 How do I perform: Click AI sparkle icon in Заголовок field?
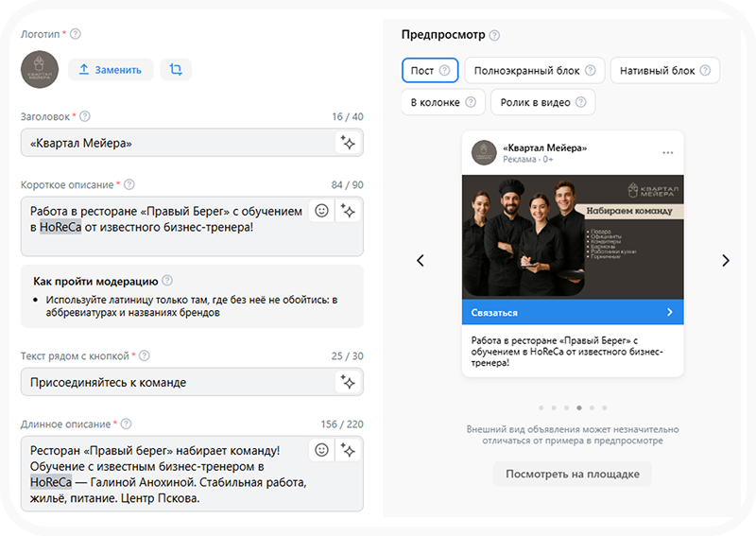348,143
